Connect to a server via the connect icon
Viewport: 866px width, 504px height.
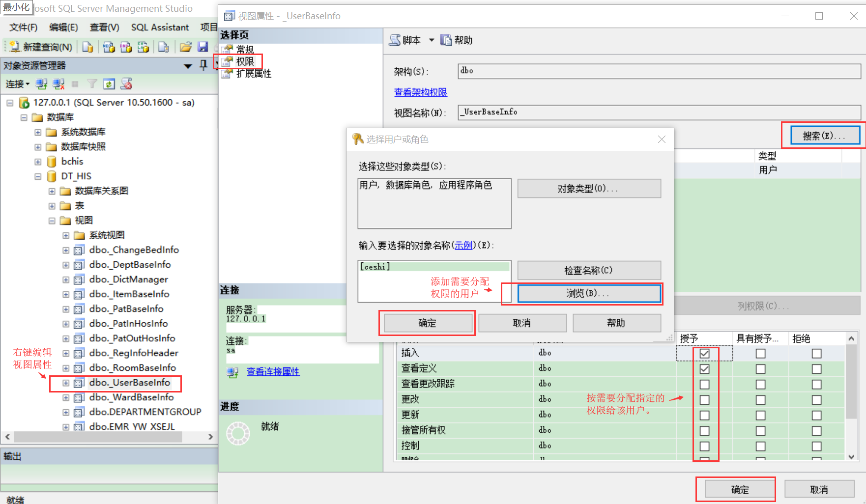click(41, 84)
